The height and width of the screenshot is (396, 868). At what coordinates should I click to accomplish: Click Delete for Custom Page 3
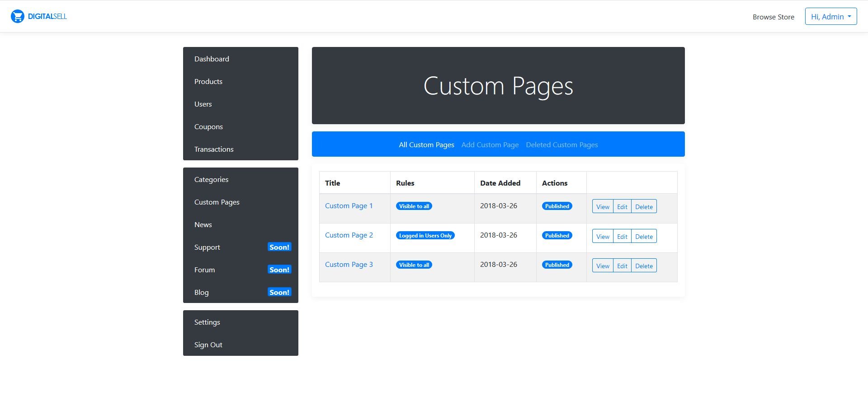tap(644, 266)
